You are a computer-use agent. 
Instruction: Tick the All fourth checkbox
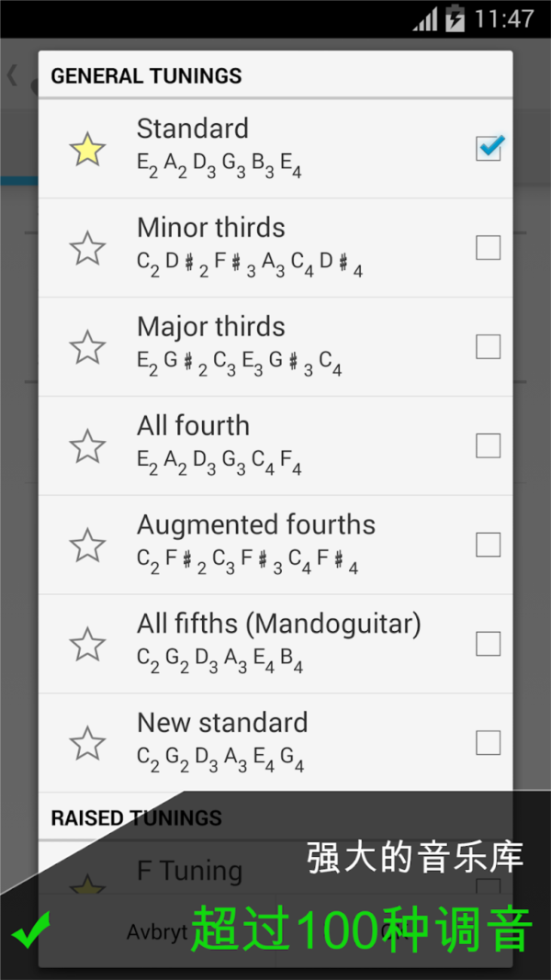[x=489, y=446]
